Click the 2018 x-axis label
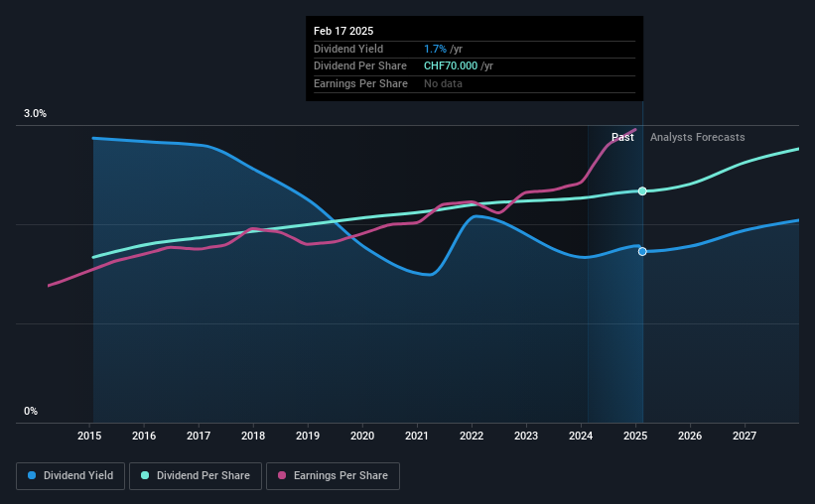This screenshot has width=815, height=504. tap(253, 436)
